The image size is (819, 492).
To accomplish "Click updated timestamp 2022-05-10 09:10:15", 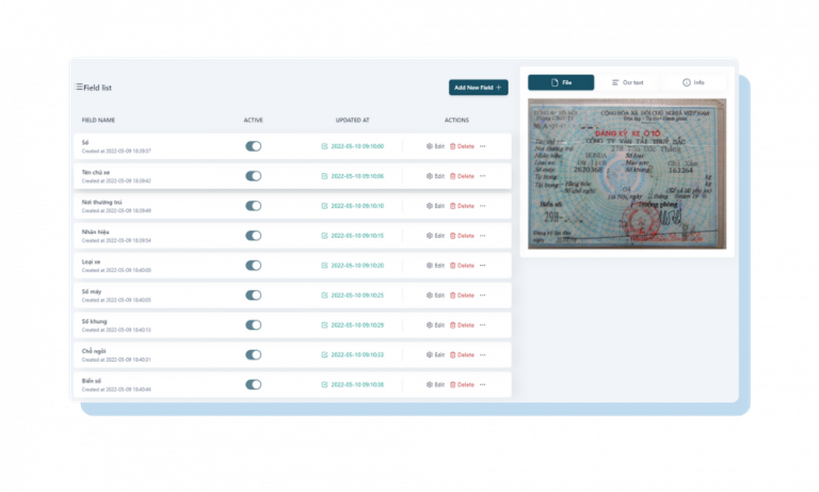I will pos(357,236).
